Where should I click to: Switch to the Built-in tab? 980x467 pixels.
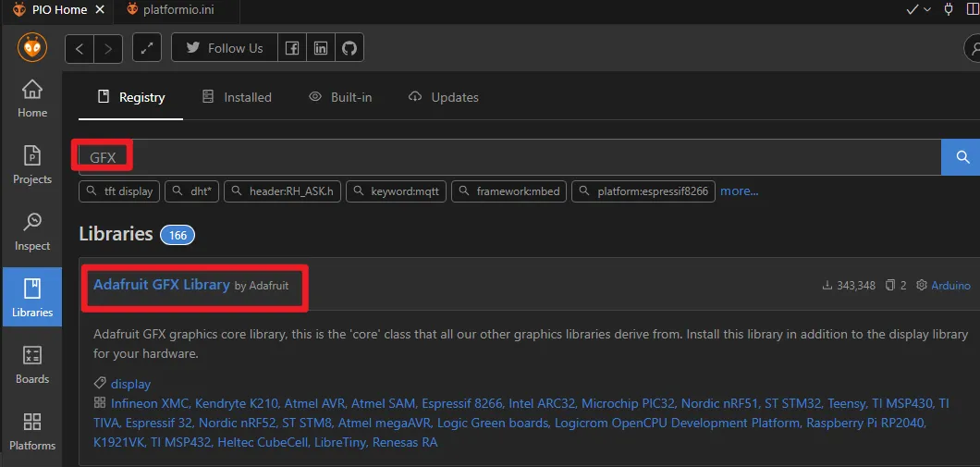tap(340, 97)
